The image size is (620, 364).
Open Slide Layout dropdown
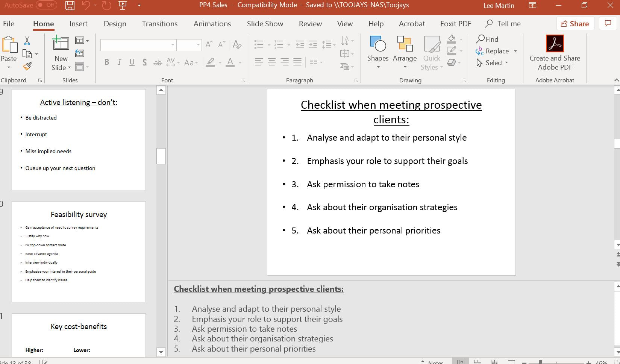pos(82,40)
